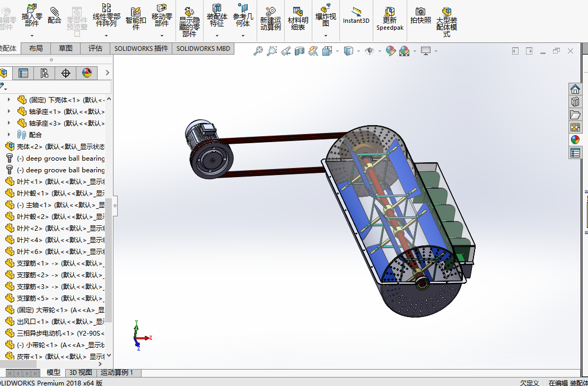Open the dropdown arrow under 插入零部件
588x386 pixels.
click(x=32, y=36)
